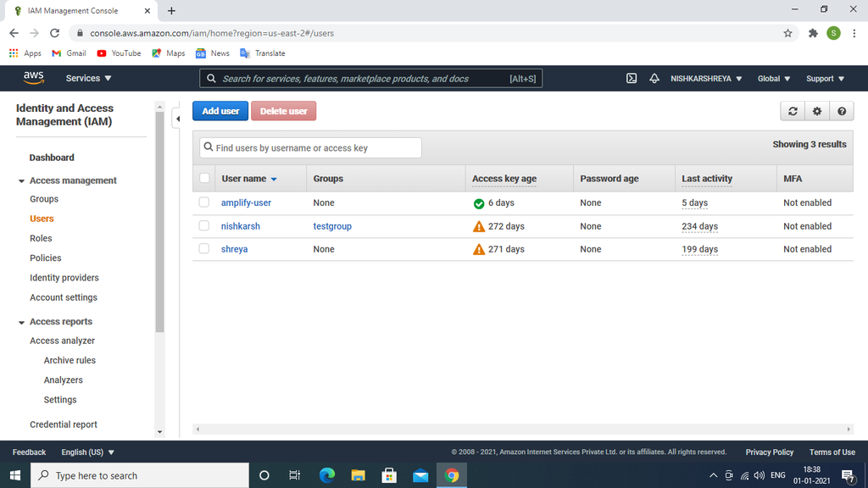Collapse the Access management section
This screenshot has width=868, height=488.
point(21,180)
